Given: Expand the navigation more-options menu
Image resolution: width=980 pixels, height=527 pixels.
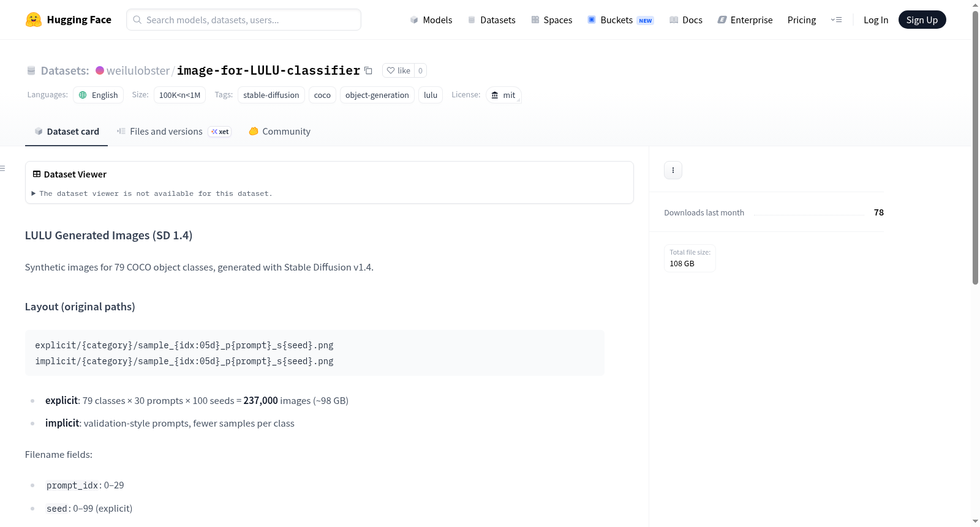Looking at the screenshot, I should (x=836, y=20).
